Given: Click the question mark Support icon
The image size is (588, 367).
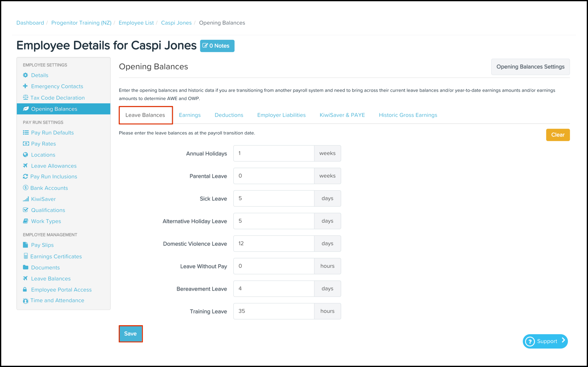Looking at the screenshot, I should coord(530,342).
